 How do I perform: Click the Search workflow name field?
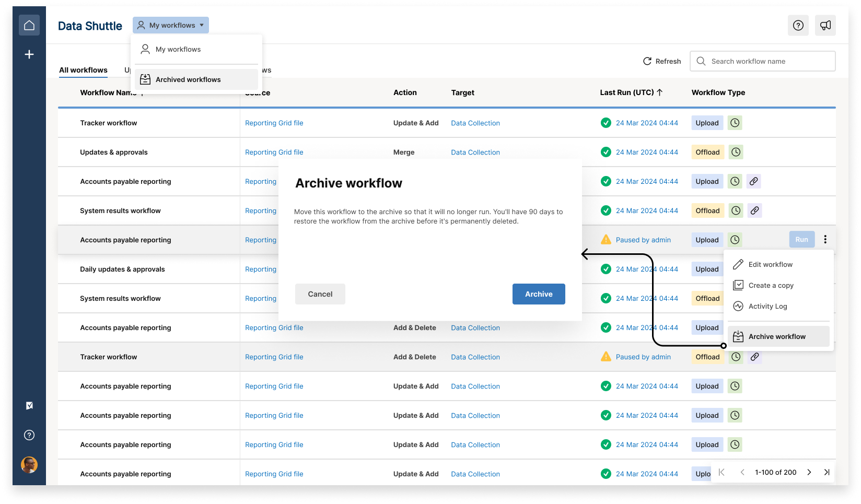pyautogui.click(x=768, y=61)
